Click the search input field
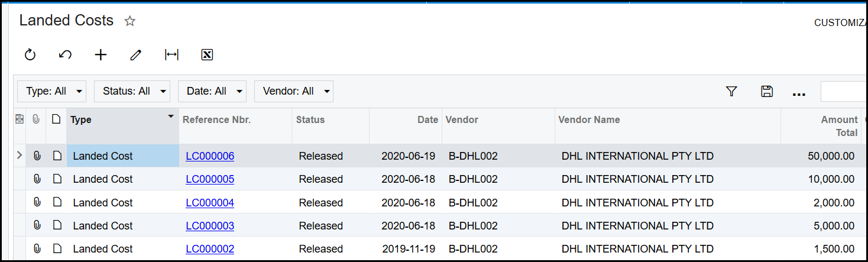 pos(844,92)
